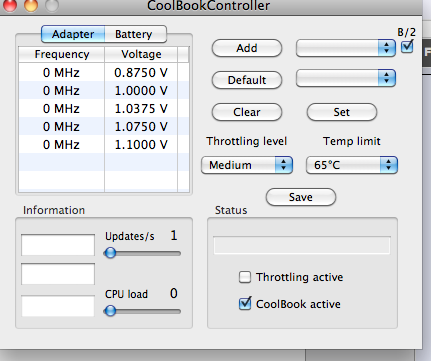
Task: Select the 1.0375 V voltage cell
Action: [141, 109]
